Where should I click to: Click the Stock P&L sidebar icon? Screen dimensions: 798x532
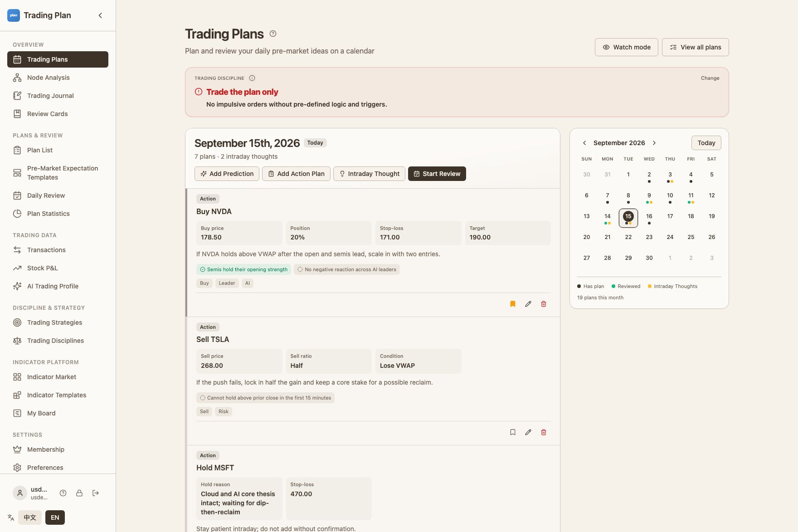(x=17, y=268)
